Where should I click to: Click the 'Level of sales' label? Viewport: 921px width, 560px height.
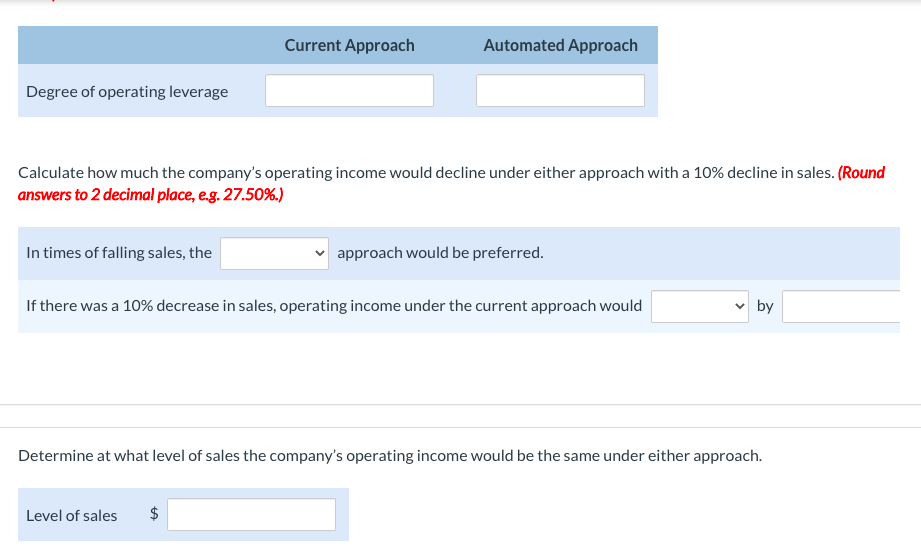(72, 515)
